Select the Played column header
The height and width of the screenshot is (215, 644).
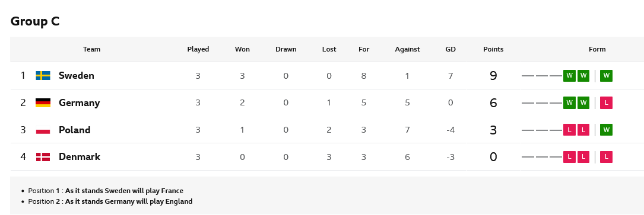[198, 49]
